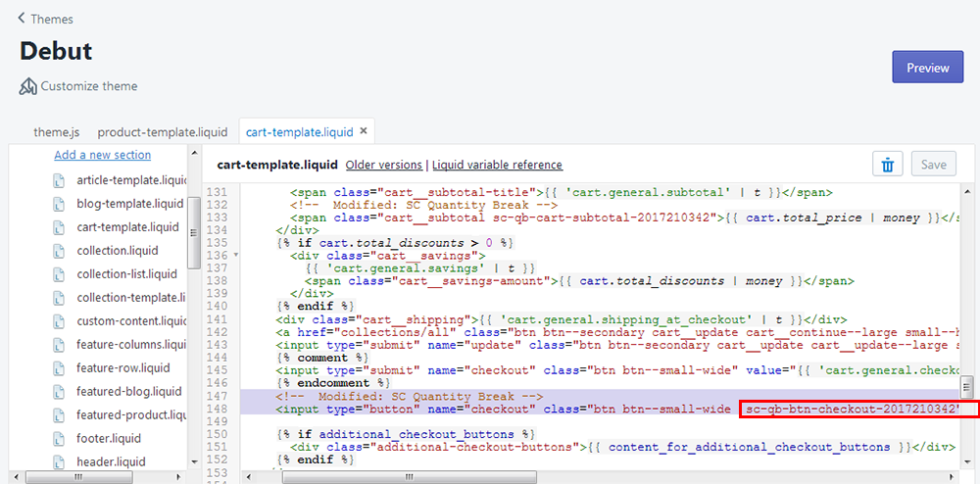Image resolution: width=980 pixels, height=484 pixels.
Task: Close the cart-template.liquid tab
Action: pyautogui.click(x=364, y=130)
